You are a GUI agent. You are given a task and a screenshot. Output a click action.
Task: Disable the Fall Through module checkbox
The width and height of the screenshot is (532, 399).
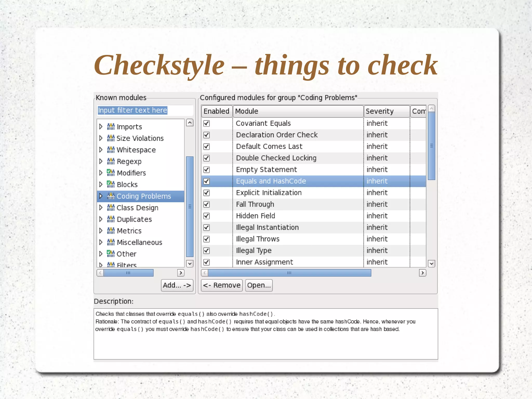pyautogui.click(x=207, y=204)
